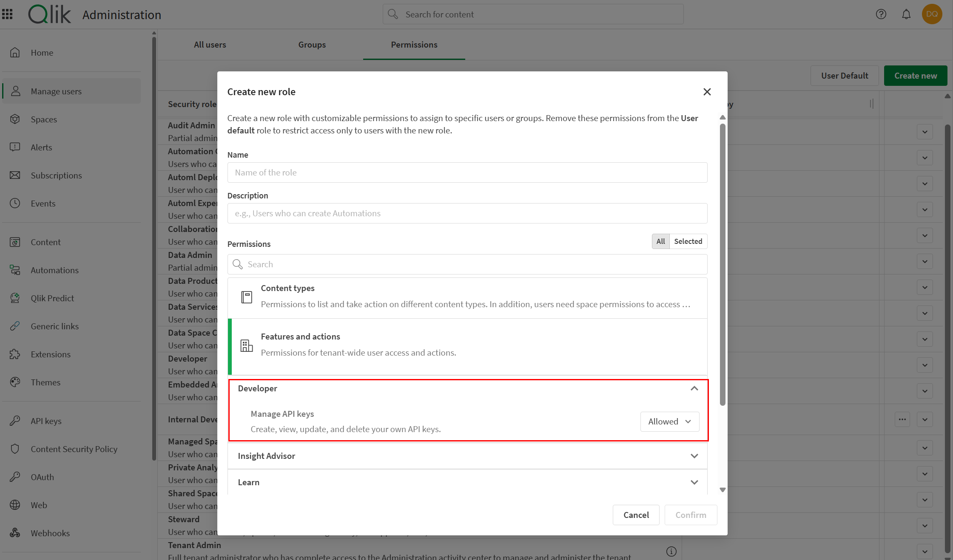Click the help question mark icon
This screenshot has height=560, width=953.
881,14
